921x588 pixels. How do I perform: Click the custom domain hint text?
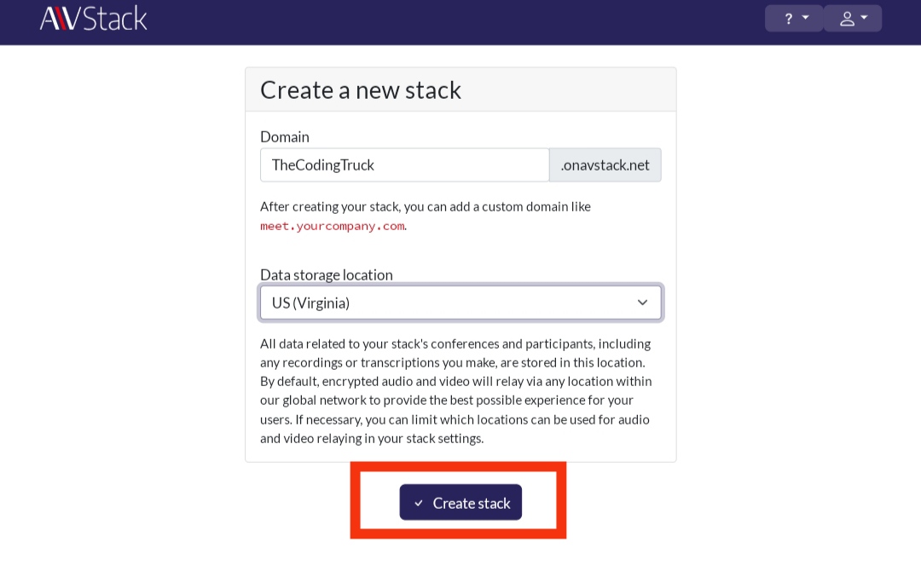425,206
